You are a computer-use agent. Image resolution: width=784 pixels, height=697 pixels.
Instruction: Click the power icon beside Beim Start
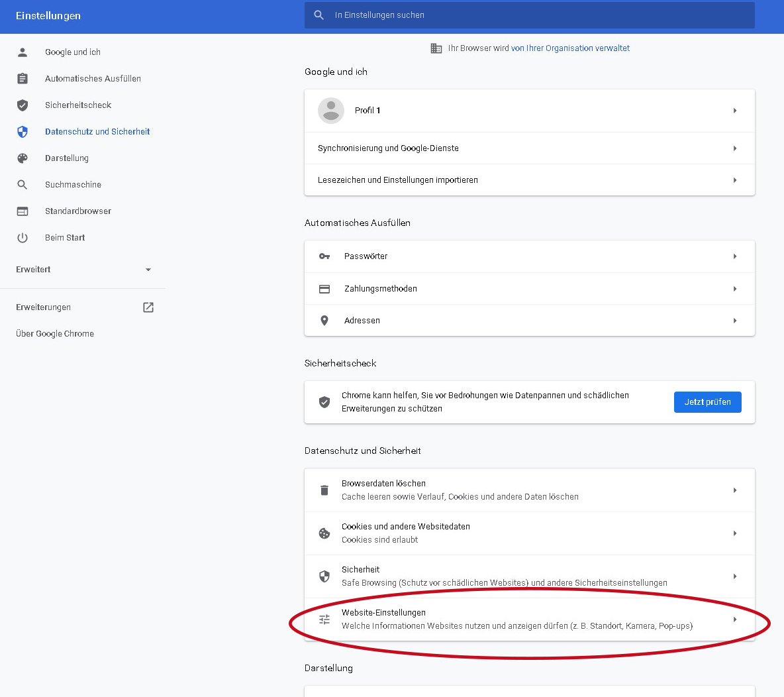pyautogui.click(x=23, y=238)
